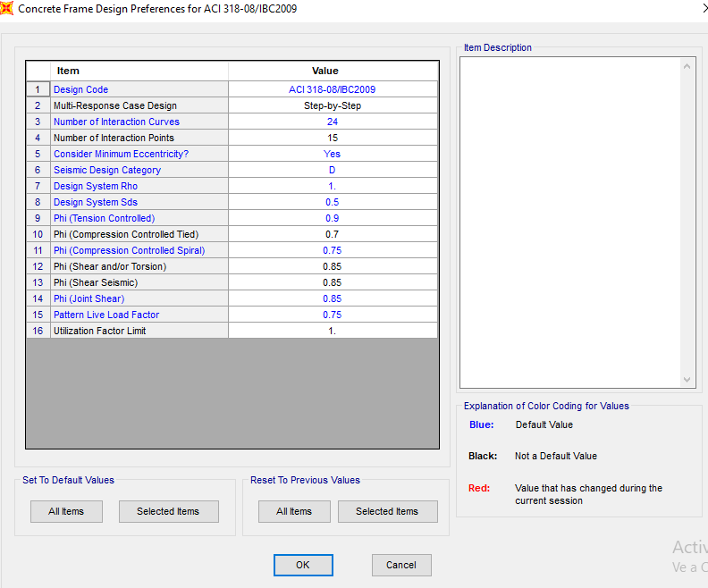Viewport: 708px width, 588px height.
Task: Toggle Consider Minimum Eccentricity value Yes
Action: 333,154
